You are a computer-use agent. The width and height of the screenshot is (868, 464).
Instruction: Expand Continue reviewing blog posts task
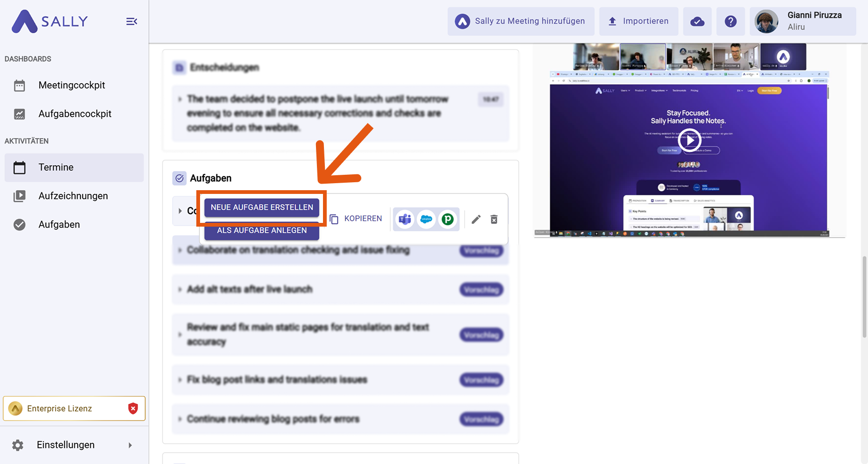[x=180, y=419]
